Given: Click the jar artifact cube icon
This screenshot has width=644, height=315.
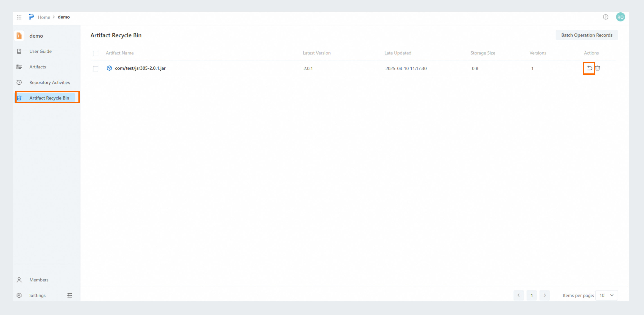Looking at the screenshot, I should [109, 68].
